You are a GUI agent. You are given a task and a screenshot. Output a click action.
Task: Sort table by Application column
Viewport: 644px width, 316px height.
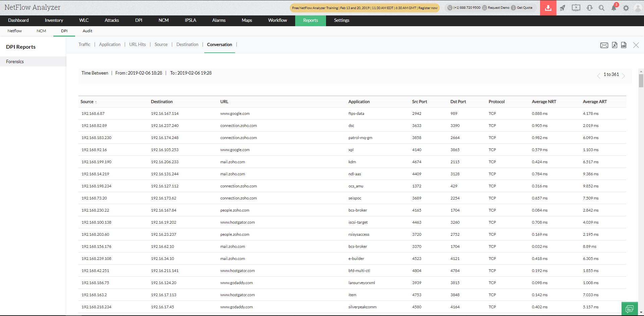359,102
